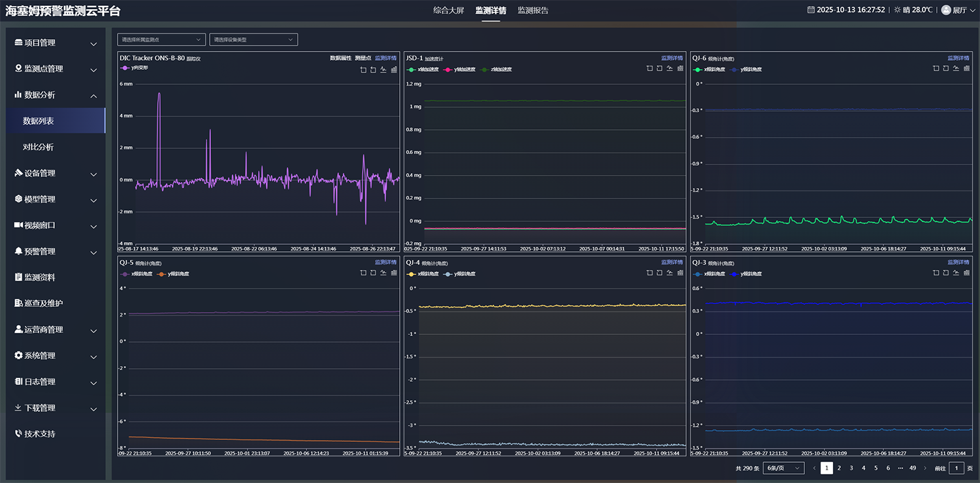980x483 pixels.
Task: Switch QJ-3 chart to line view
Action: [956, 273]
